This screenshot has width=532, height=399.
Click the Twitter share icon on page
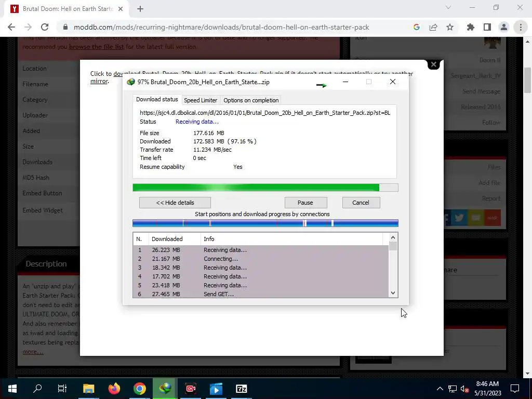click(x=459, y=218)
